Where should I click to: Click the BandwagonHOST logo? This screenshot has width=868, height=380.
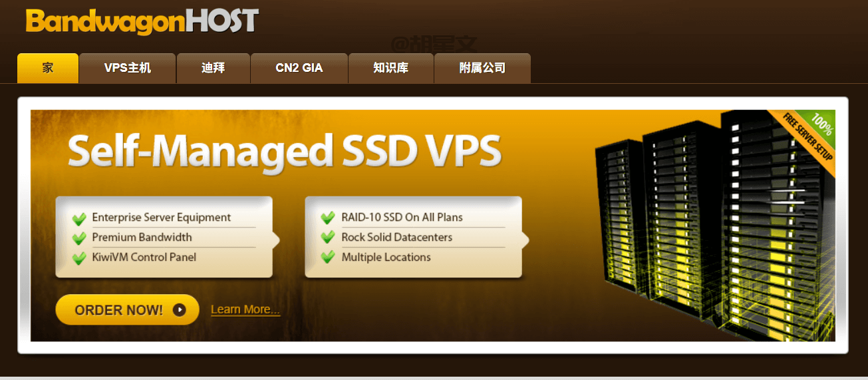coord(142,21)
